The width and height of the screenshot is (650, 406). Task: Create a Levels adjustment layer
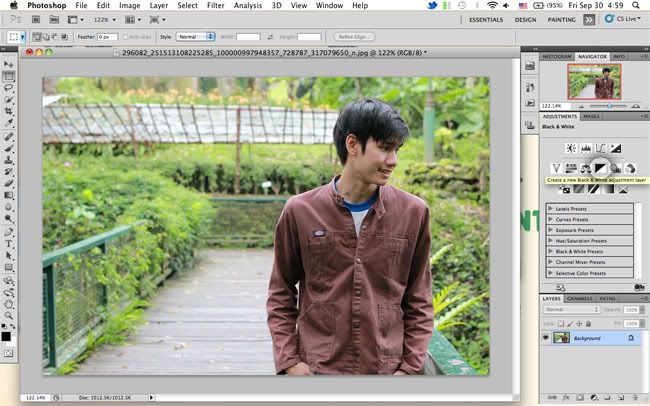click(586, 148)
